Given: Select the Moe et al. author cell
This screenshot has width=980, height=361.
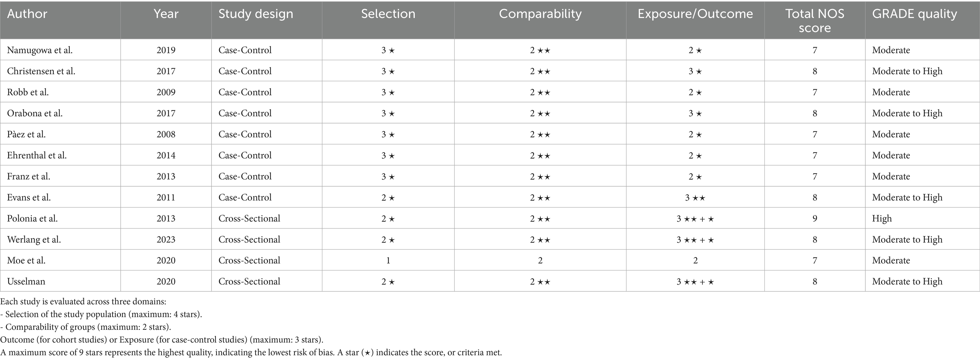Looking at the screenshot, I should point(26,261).
